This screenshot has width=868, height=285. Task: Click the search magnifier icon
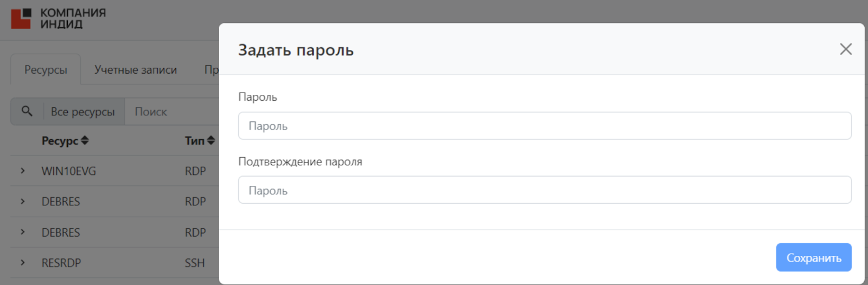tap(27, 111)
